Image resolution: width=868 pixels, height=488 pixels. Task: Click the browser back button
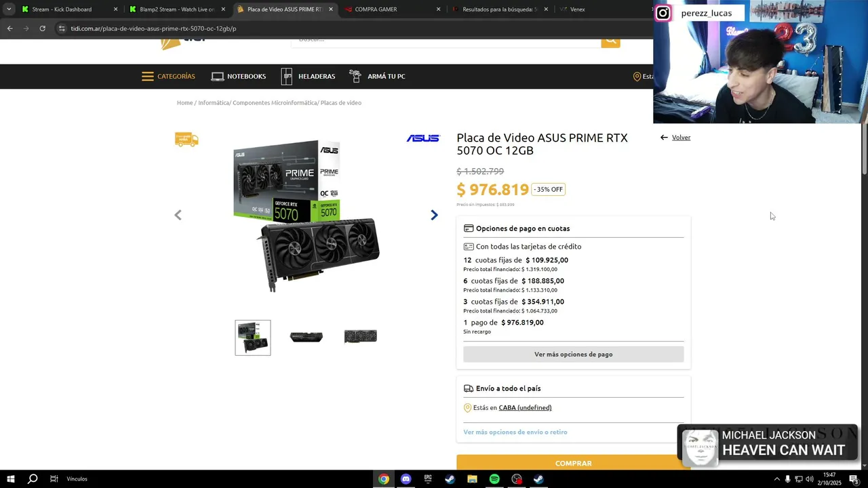(9, 28)
